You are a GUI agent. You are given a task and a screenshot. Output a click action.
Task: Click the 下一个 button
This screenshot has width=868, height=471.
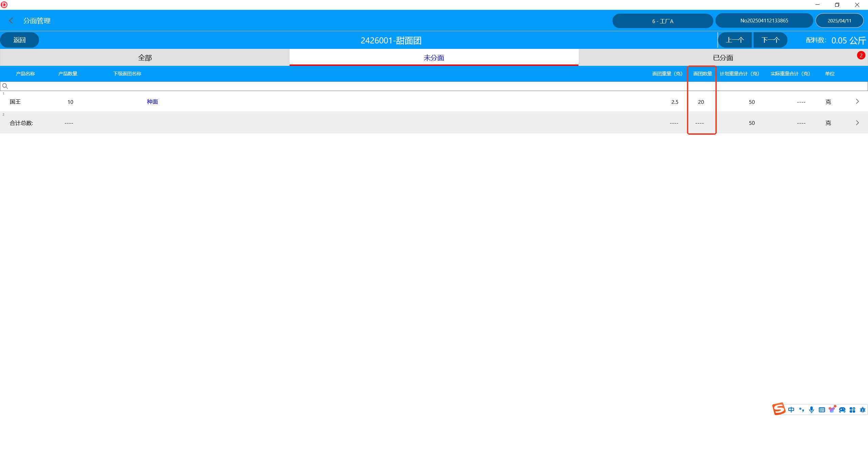(770, 40)
